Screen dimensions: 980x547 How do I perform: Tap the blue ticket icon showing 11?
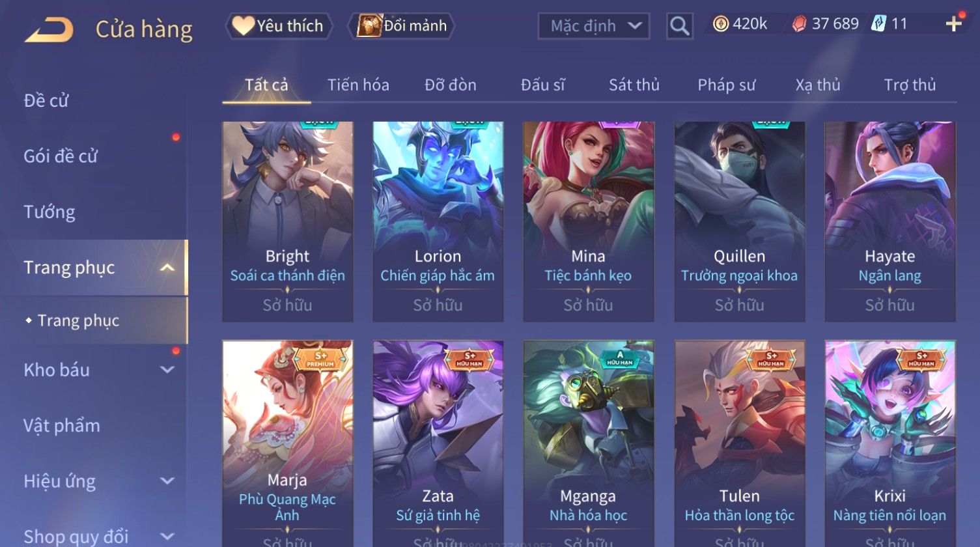point(878,24)
